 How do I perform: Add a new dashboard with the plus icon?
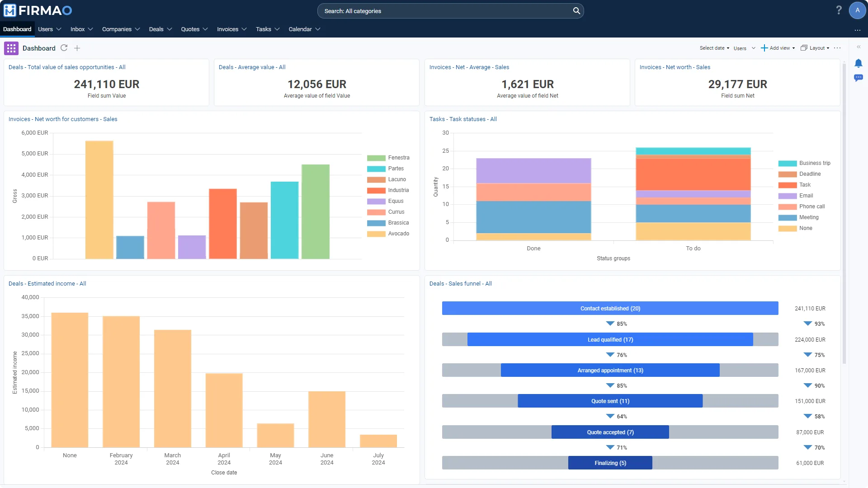(x=77, y=48)
